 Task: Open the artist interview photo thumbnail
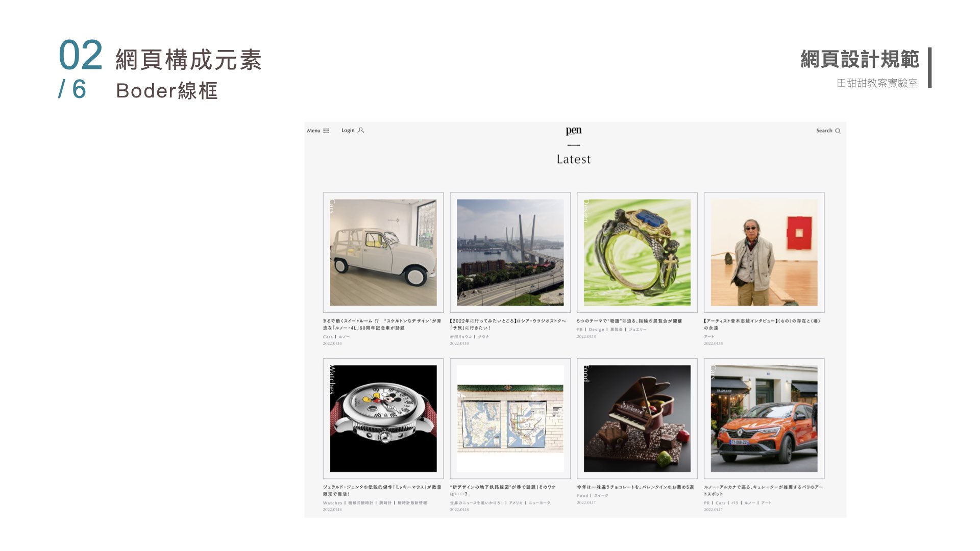pyautogui.click(x=764, y=253)
